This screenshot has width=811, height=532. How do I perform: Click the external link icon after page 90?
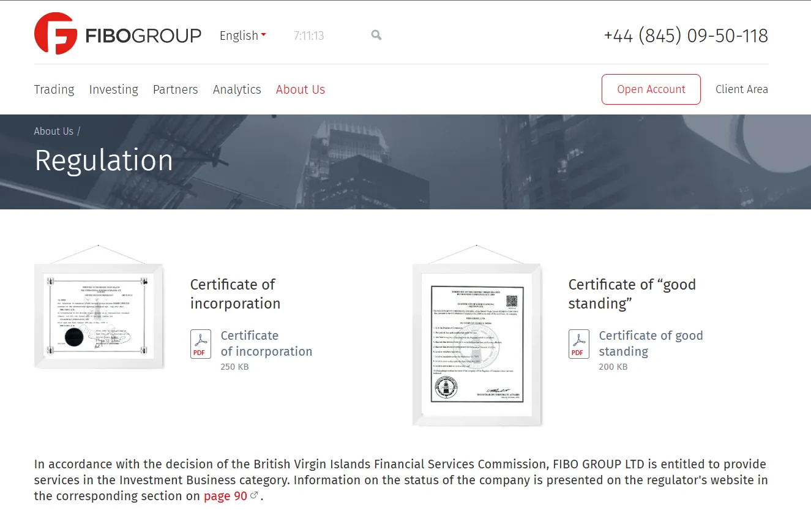tap(254, 496)
